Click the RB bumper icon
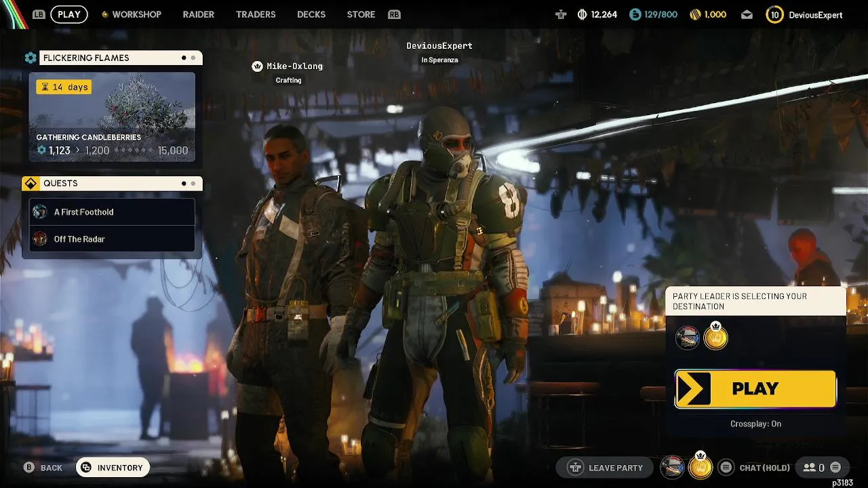 (x=394, y=14)
